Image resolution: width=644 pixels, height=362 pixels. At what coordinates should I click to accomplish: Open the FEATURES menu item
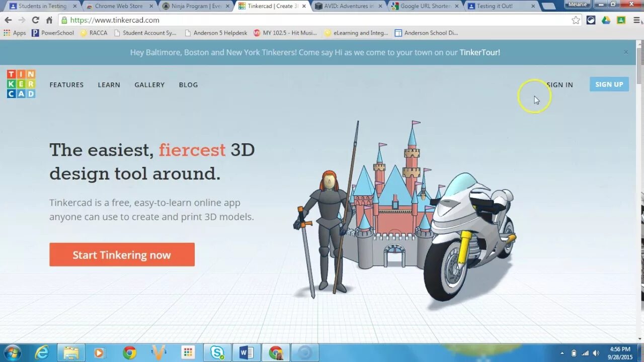point(66,84)
